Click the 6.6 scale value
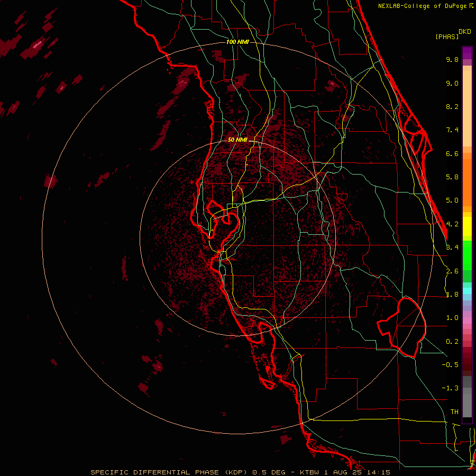Viewport: 476px width, 476px height. coord(452,153)
